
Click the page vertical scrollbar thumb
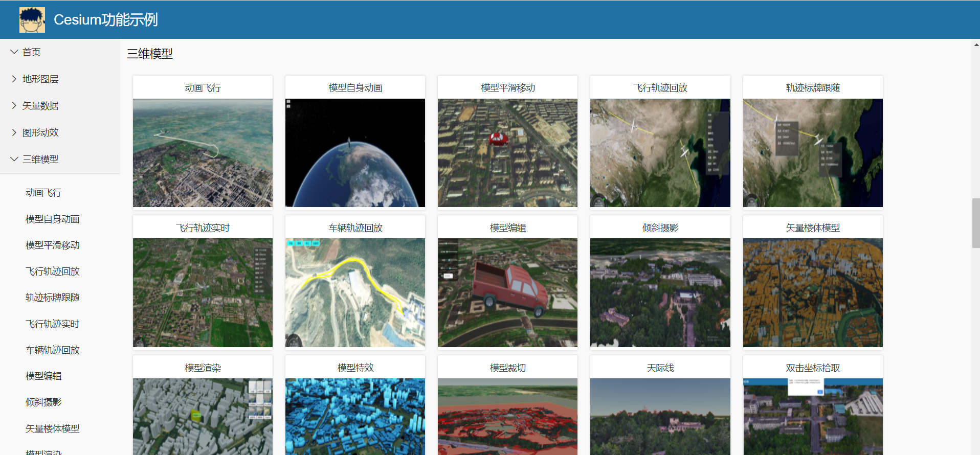point(976,223)
